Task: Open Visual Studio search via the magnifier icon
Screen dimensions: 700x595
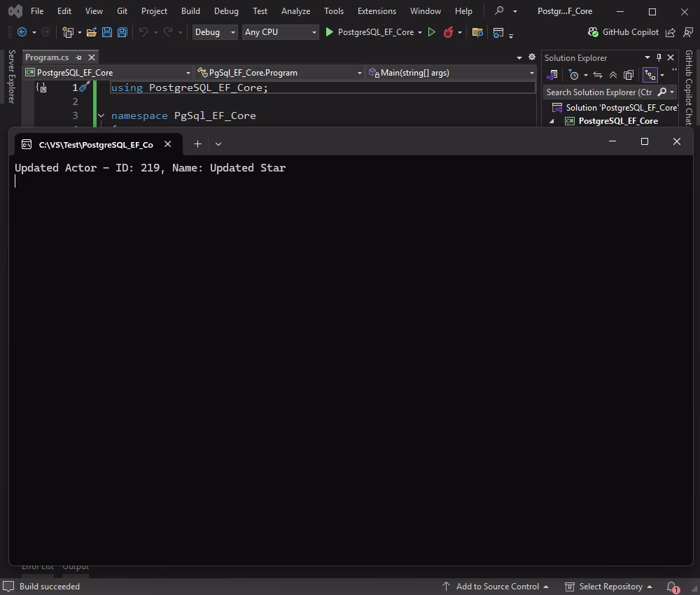Action: tap(498, 10)
